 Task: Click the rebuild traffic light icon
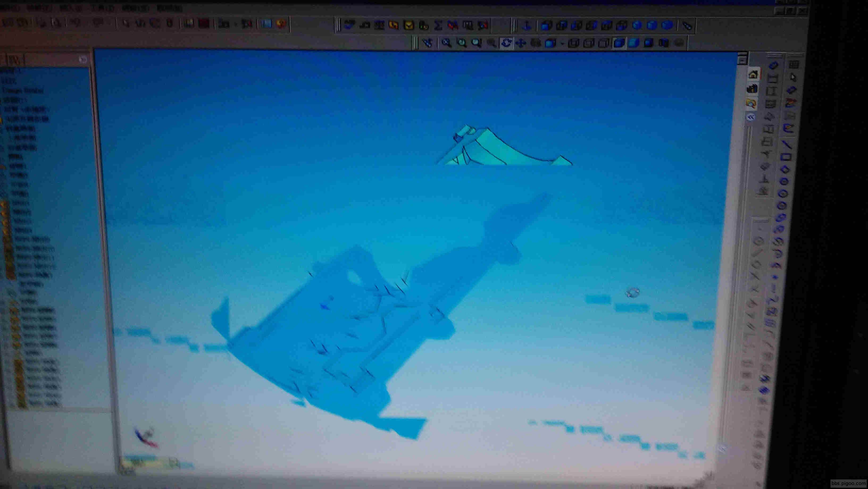pyautogui.click(x=170, y=23)
